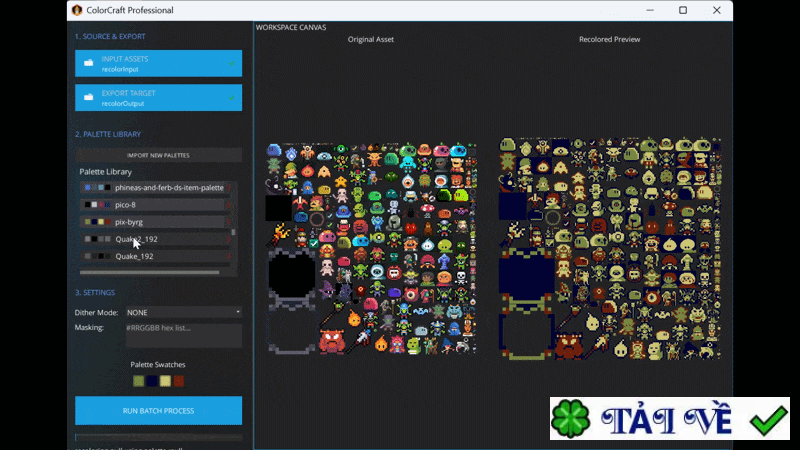Open the Export Target folder selector

tap(158, 97)
